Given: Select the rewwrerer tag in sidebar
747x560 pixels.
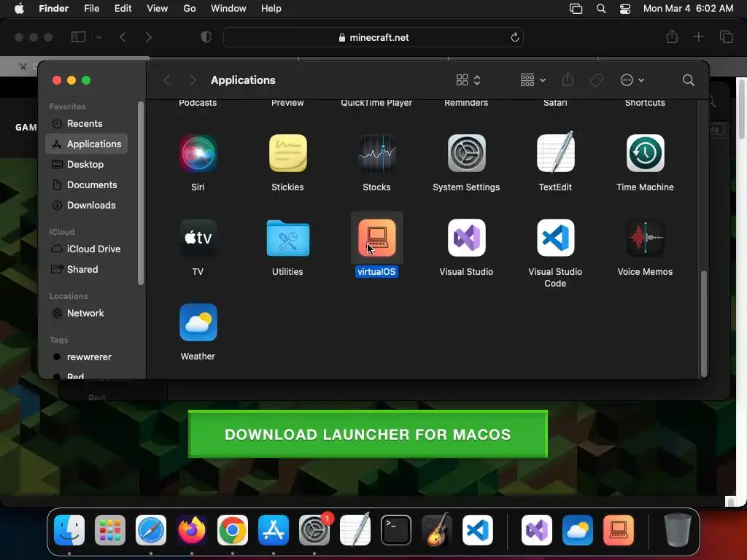Looking at the screenshot, I should pyautogui.click(x=86, y=357).
